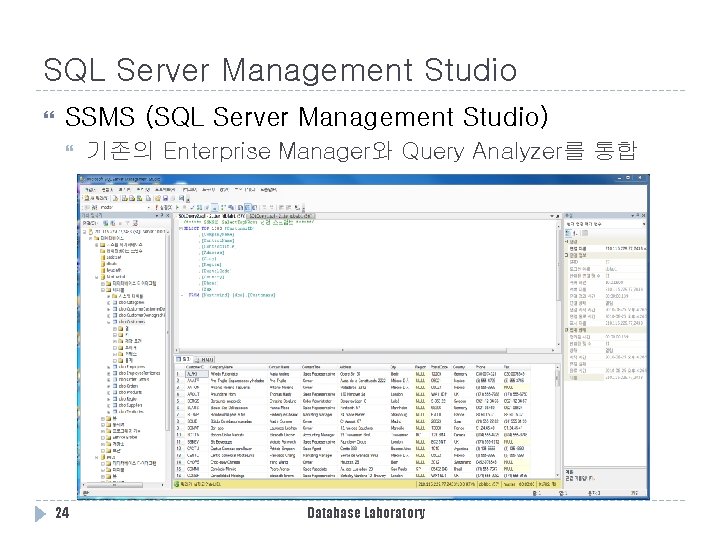Click the Save disk icon in toolbar
The image size is (720, 540).
165,198
